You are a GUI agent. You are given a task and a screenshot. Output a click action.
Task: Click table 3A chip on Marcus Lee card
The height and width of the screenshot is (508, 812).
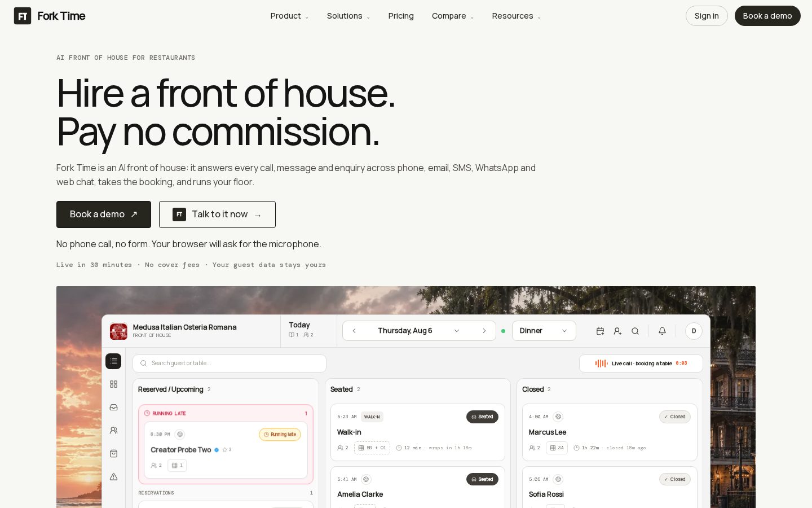click(557, 448)
